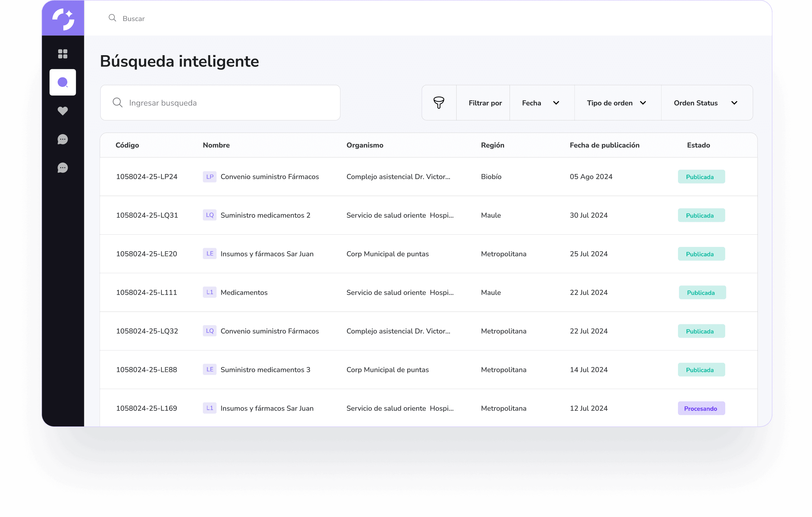Open code 1058024-25-LQ32
The image size is (812, 517).
(x=147, y=331)
